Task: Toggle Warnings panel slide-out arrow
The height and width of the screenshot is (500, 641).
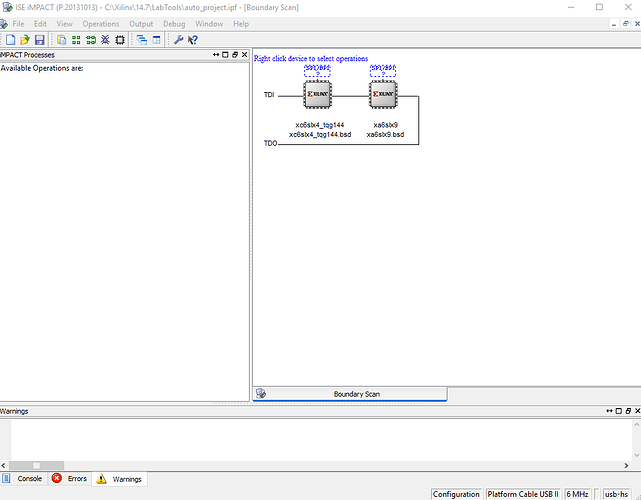Action: coord(609,411)
